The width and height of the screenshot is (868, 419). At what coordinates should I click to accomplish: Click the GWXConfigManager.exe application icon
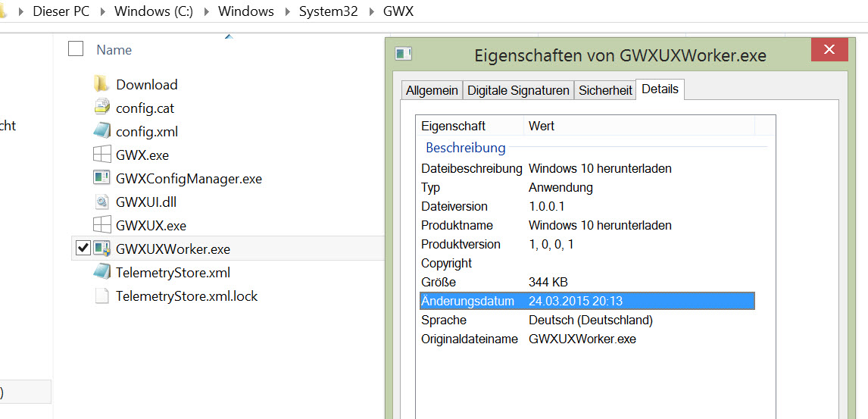102,178
